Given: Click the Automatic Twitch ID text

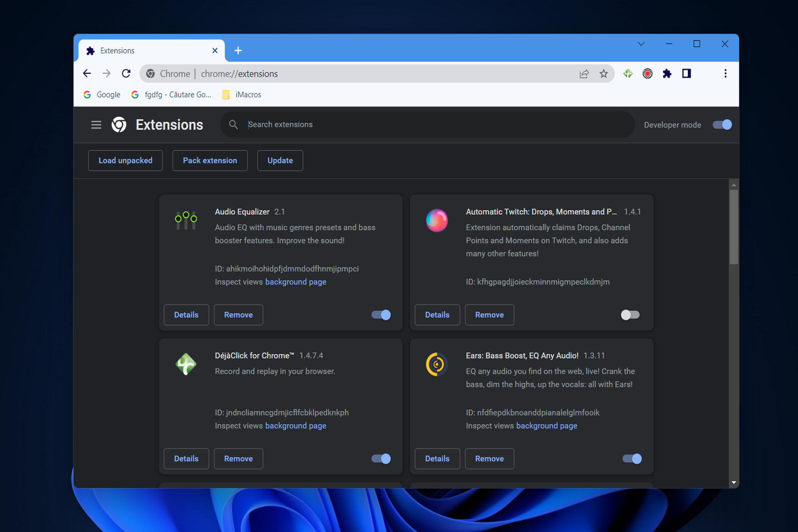Looking at the screenshot, I should tap(538, 282).
